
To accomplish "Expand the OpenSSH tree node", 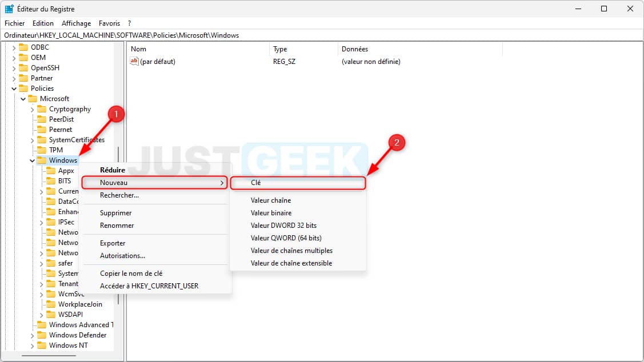I will pos(14,68).
